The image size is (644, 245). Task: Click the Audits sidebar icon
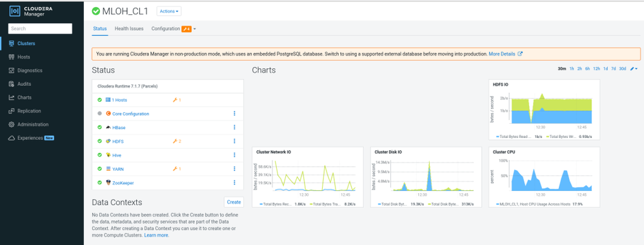coord(12,84)
